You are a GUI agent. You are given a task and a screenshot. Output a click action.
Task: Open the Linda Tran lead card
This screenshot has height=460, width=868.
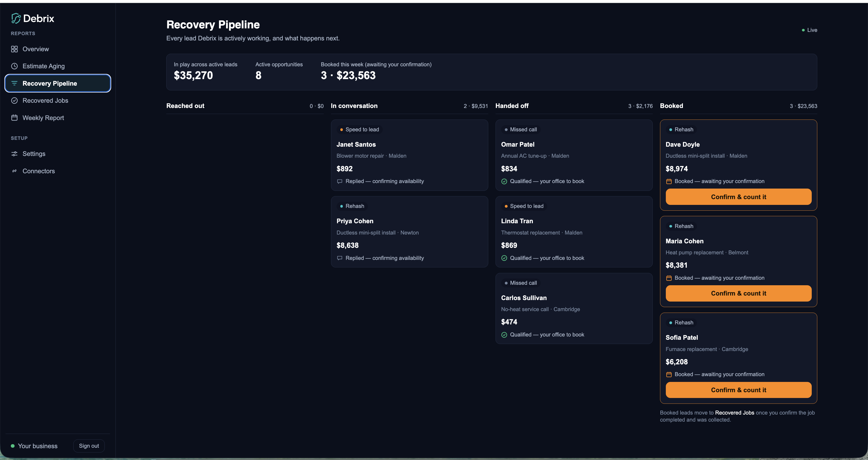pyautogui.click(x=574, y=232)
